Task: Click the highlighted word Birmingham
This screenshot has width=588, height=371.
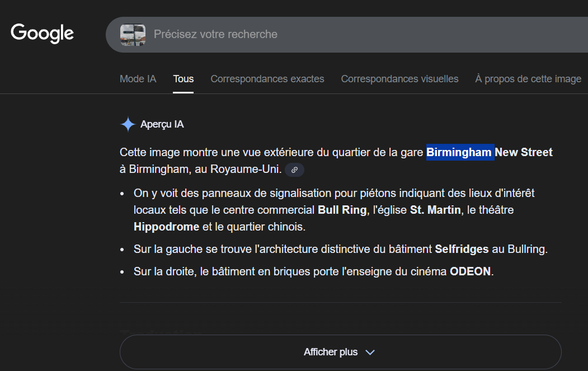Action: 460,152
